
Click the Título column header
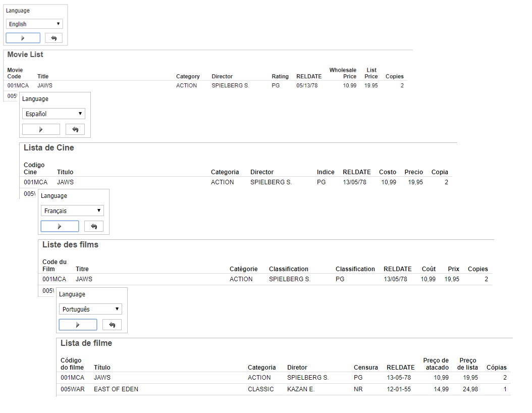(x=102, y=368)
